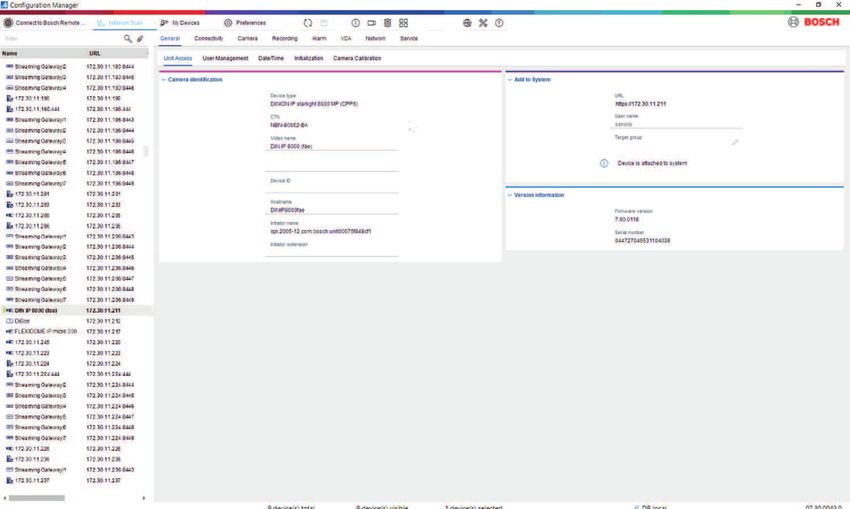Click the greyed-out save icon in toolbar
Image resolution: width=850 pixels, height=509 pixels.
click(324, 23)
